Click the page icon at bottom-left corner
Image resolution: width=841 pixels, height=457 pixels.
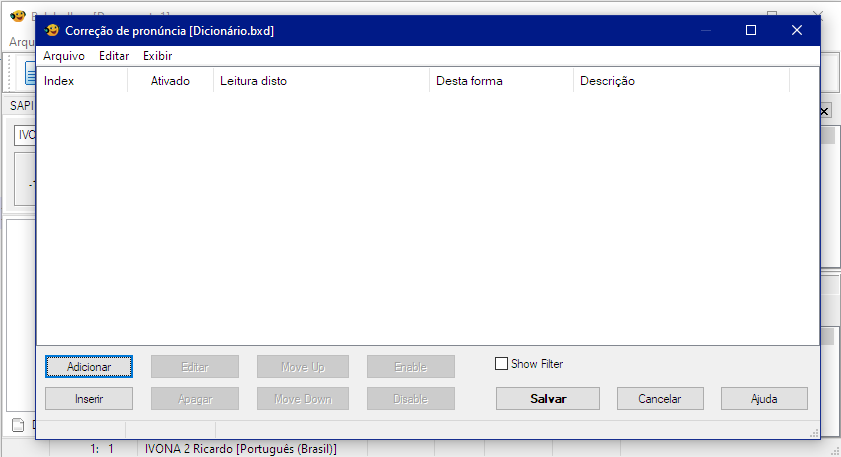pos(17,425)
